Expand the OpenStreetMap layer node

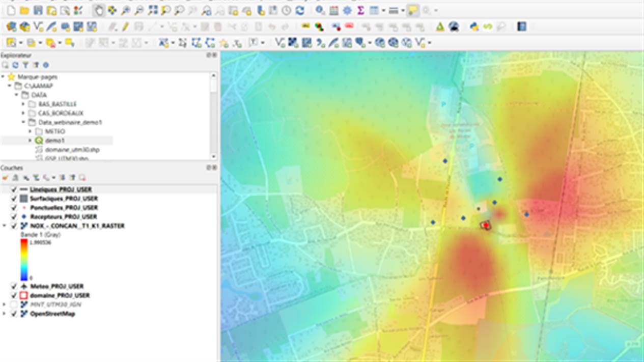[x=5, y=314]
